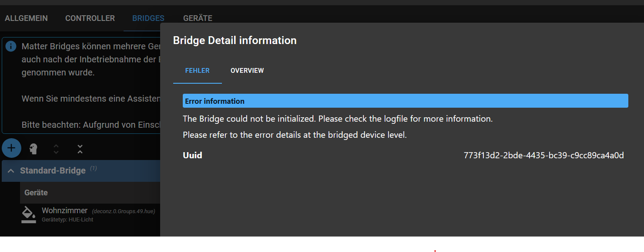Image resolution: width=644 pixels, height=252 pixels.
Task: Click the Error information header bar
Action: tap(406, 101)
